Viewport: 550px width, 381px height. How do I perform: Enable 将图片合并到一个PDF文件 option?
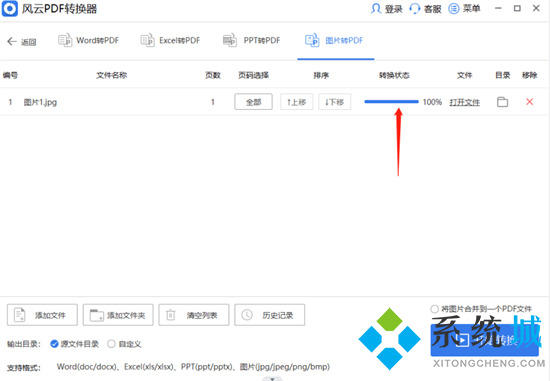coord(481,309)
